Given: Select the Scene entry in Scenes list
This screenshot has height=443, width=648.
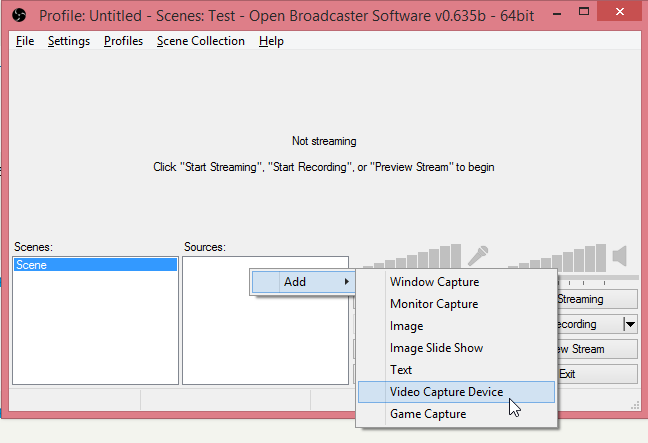Looking at the screenshot, I should (x=95, y=265).
